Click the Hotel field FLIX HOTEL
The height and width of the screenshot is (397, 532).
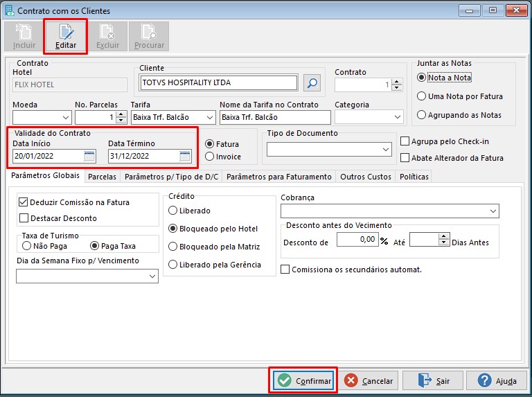(x=70, y=85)
